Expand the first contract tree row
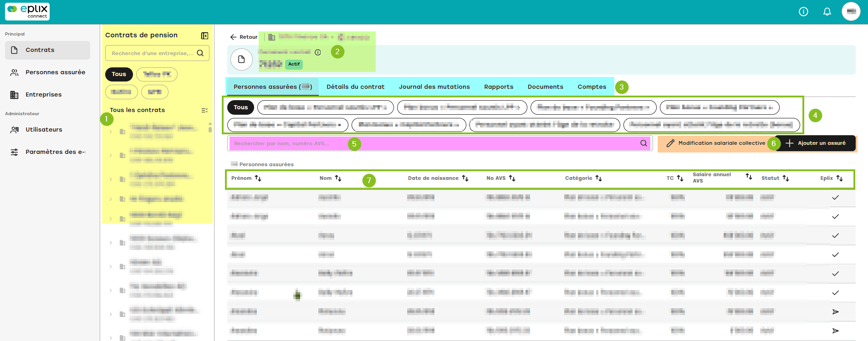Viewport: 868px width, 341px height. coord(111,132)
